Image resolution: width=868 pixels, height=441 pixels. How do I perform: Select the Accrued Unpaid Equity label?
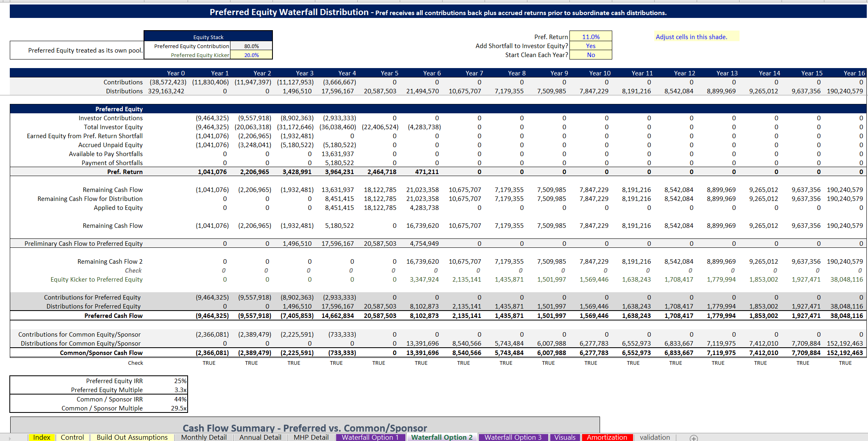tap(111, 145)
